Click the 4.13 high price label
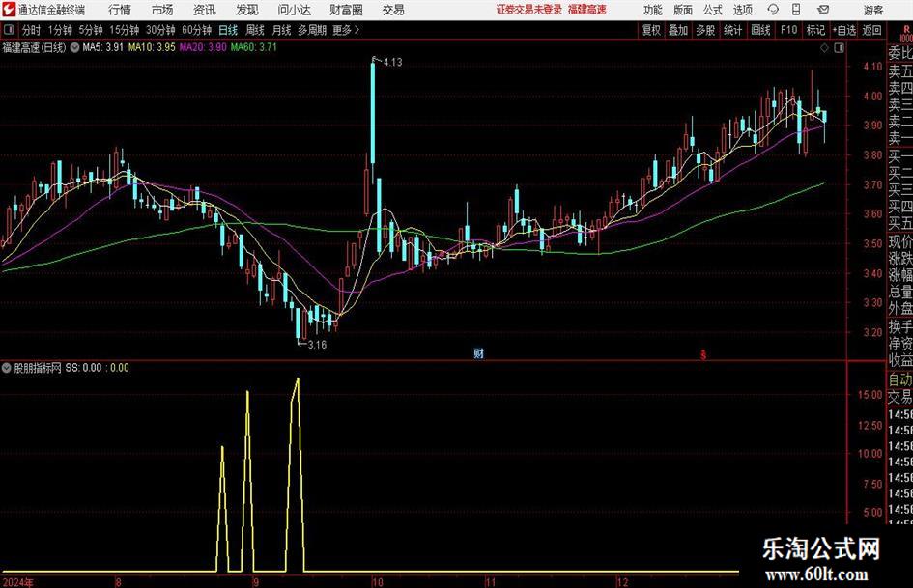Image resolution: width=913 pixels, height=588 pixels. pos(392,62)
